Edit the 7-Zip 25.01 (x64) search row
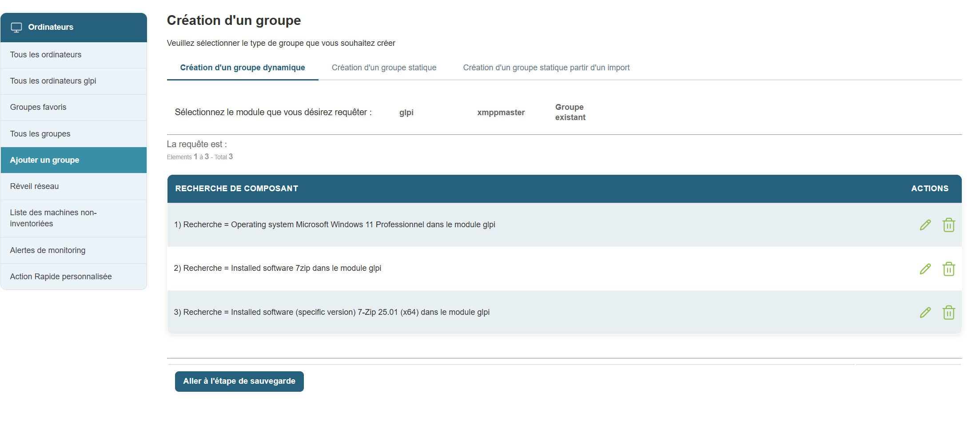980x442 pixels. coord(925,313)
